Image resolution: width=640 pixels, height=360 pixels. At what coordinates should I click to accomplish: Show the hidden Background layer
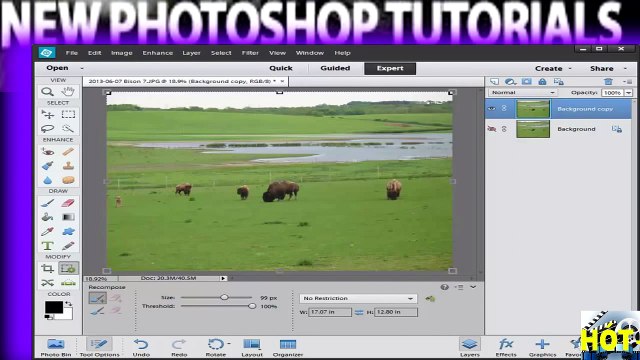[x=492, y=129]
